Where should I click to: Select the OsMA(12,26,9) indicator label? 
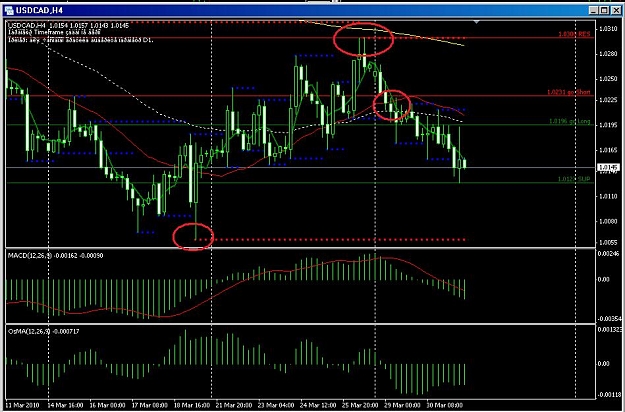click(43, 331)
